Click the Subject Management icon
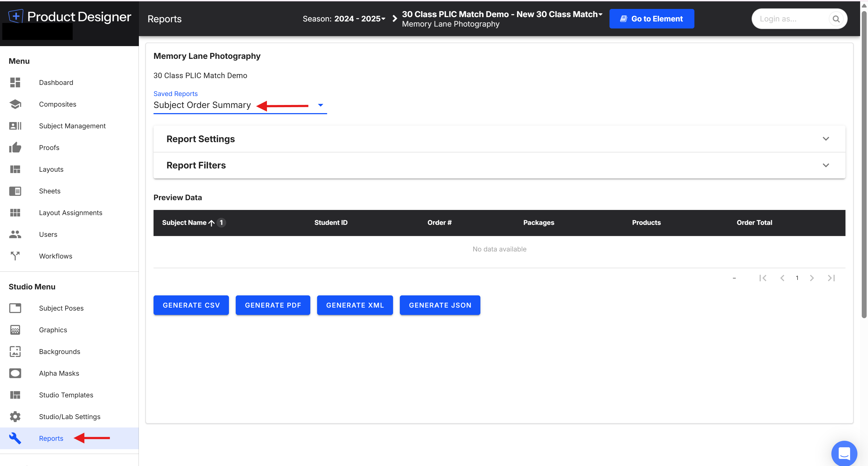This screenshot has width=868, height=466. [x=15, y=126]
